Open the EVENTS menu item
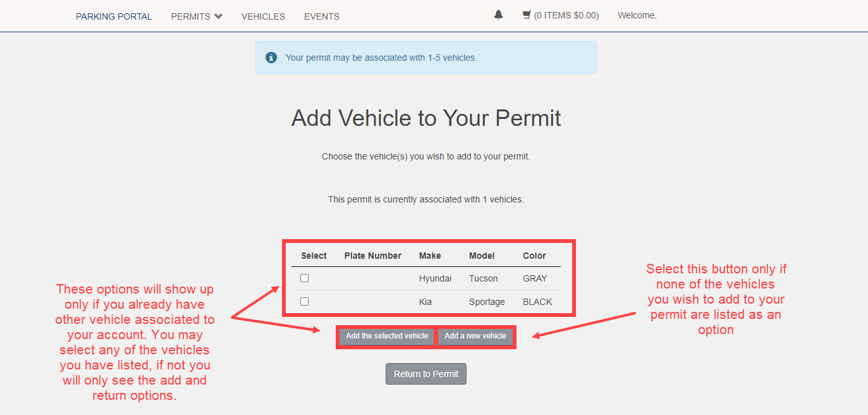Viewport: 868px width, 415px height. click(x=321, y=16)
